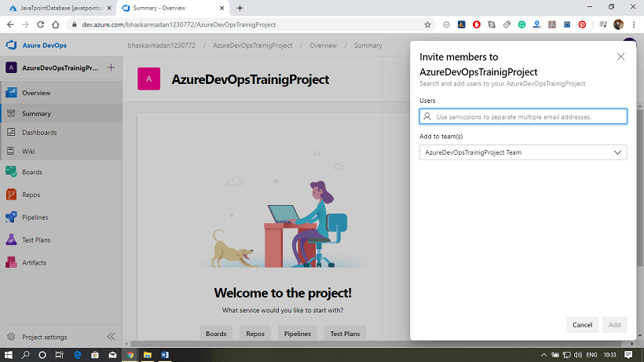
Task: Click the plus icon beside project name
Action: [x=111, y=68]
